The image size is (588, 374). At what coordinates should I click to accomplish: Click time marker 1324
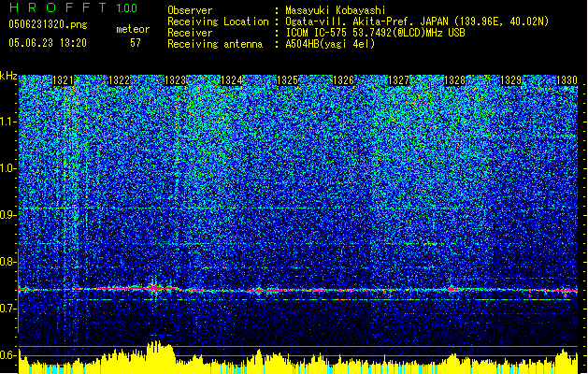(231, 80)
